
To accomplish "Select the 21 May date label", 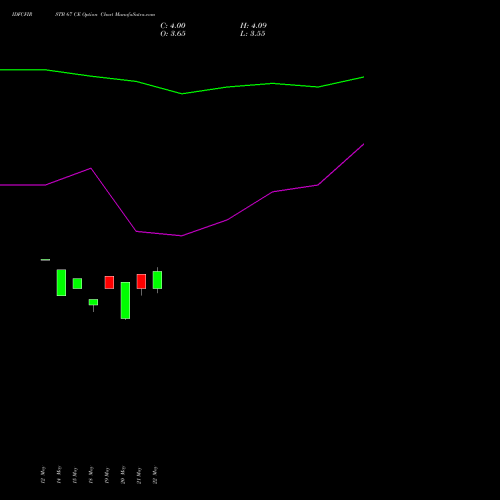I will click(139, 475).
